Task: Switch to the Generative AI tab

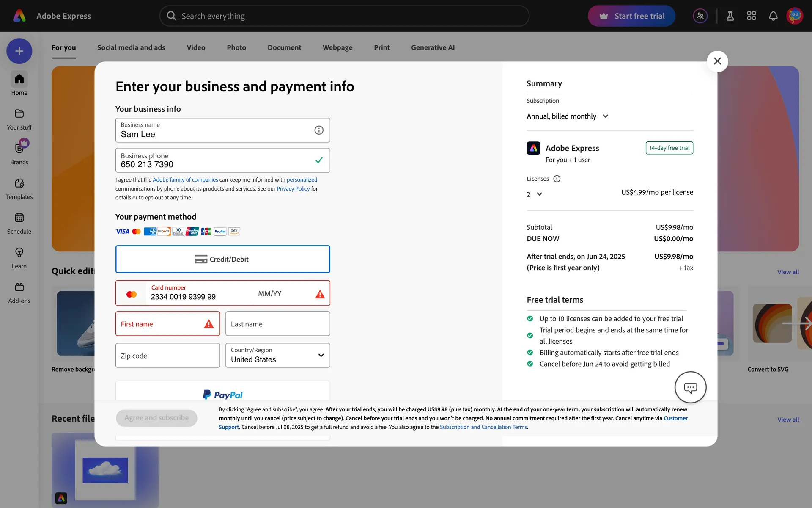Action: point(433,47)
